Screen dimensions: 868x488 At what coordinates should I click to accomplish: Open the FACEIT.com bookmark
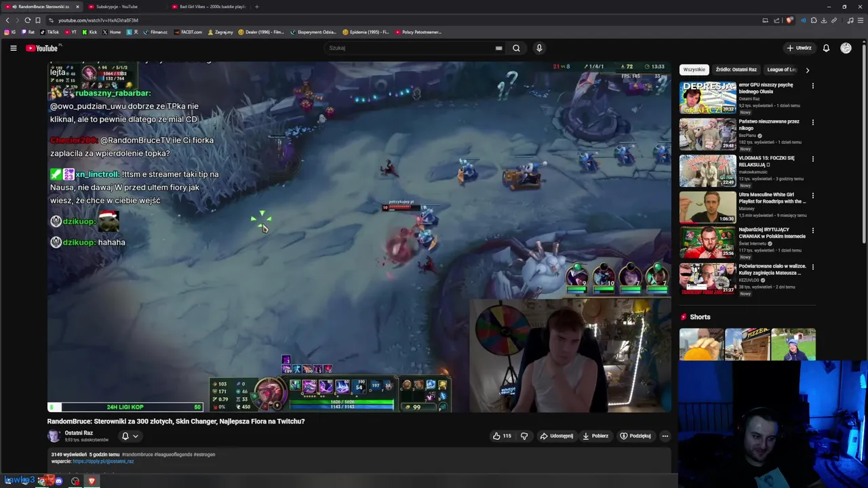(188, 32)
